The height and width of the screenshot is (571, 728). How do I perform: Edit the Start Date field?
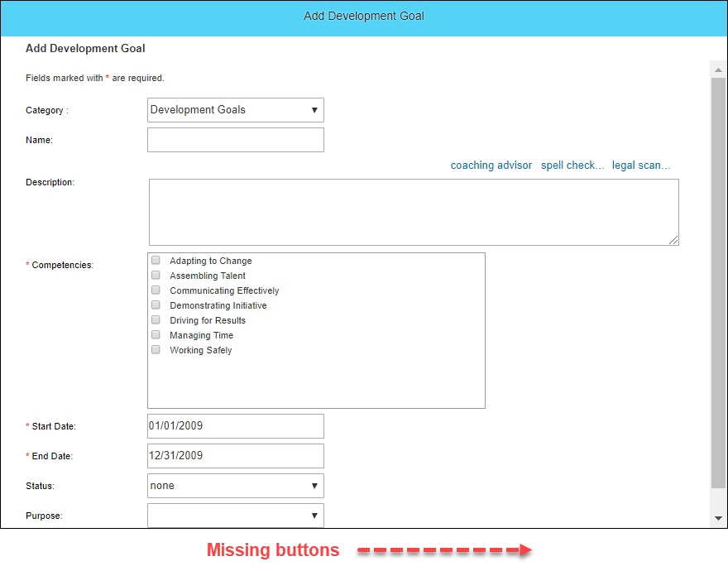(236, 426)
